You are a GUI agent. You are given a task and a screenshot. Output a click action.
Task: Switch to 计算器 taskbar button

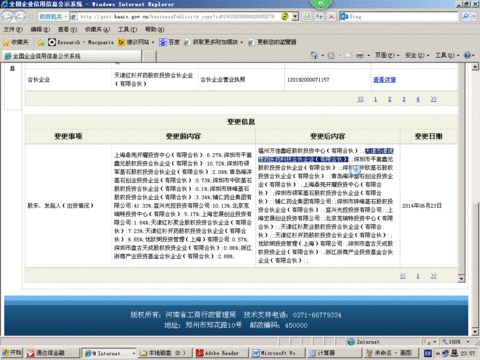(x=334, y=353)
